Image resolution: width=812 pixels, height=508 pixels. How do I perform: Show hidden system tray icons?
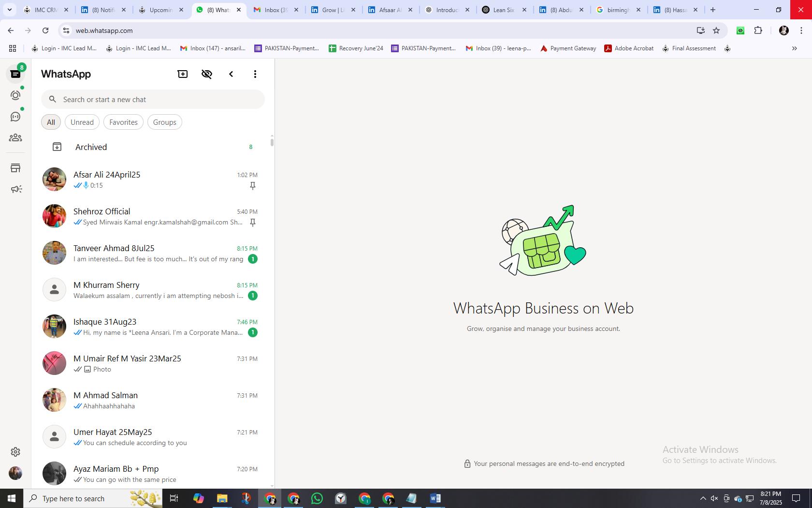[x=703, y=498]
